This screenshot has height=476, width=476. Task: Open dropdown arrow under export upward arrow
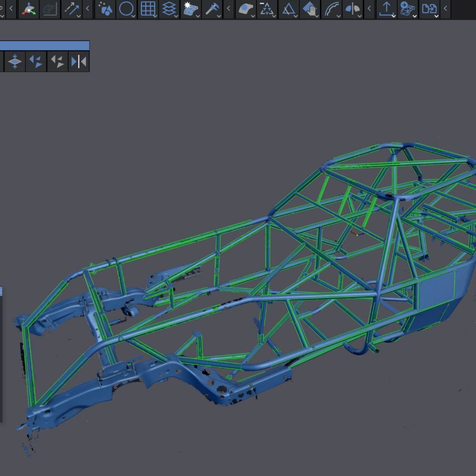394,16
